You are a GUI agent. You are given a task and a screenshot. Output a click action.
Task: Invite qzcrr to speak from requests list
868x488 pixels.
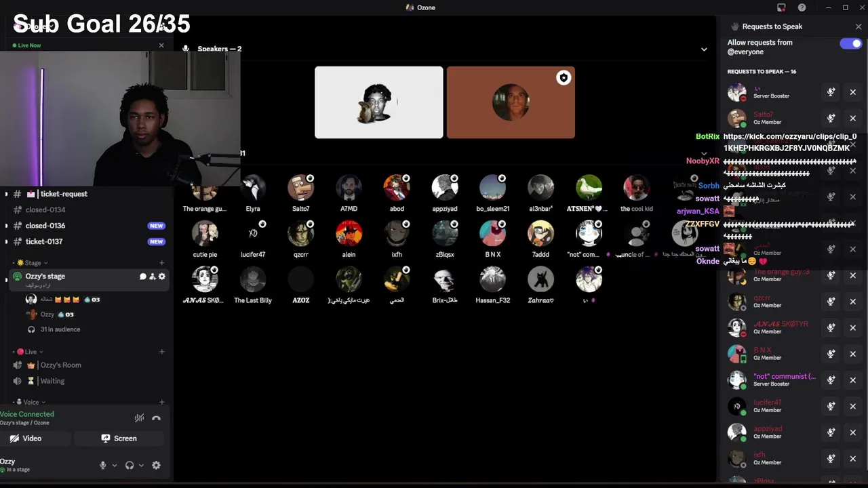(x=831, y=302)
